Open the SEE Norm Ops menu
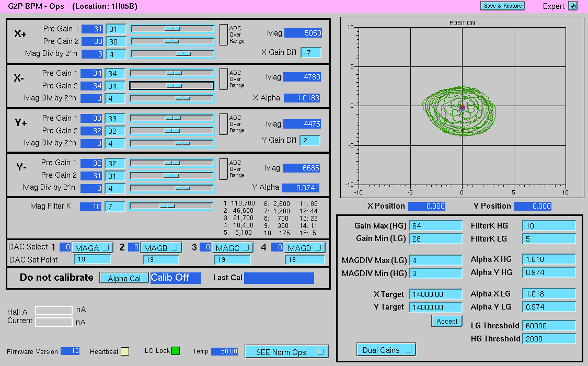The width and height of the screenshot is (588, 366). click(286, 352)
